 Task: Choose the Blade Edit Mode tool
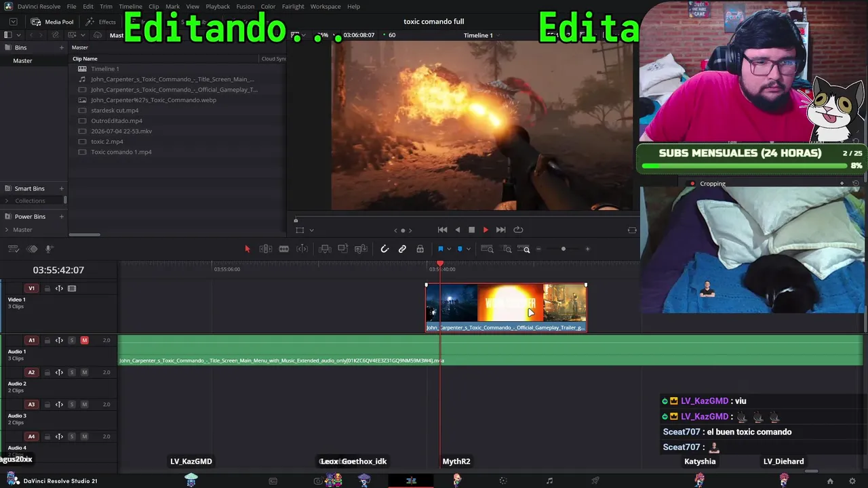(x=284, y=249)
